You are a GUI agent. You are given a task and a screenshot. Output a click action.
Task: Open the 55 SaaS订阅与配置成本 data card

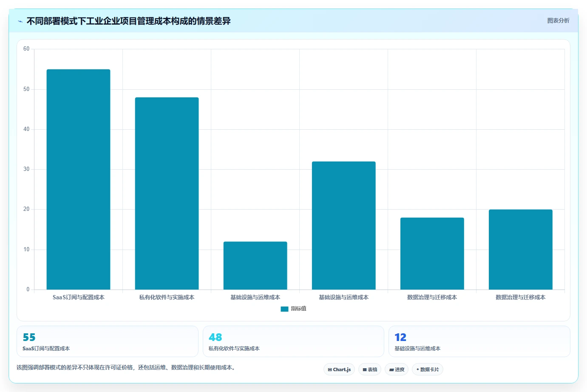[107, 341]
